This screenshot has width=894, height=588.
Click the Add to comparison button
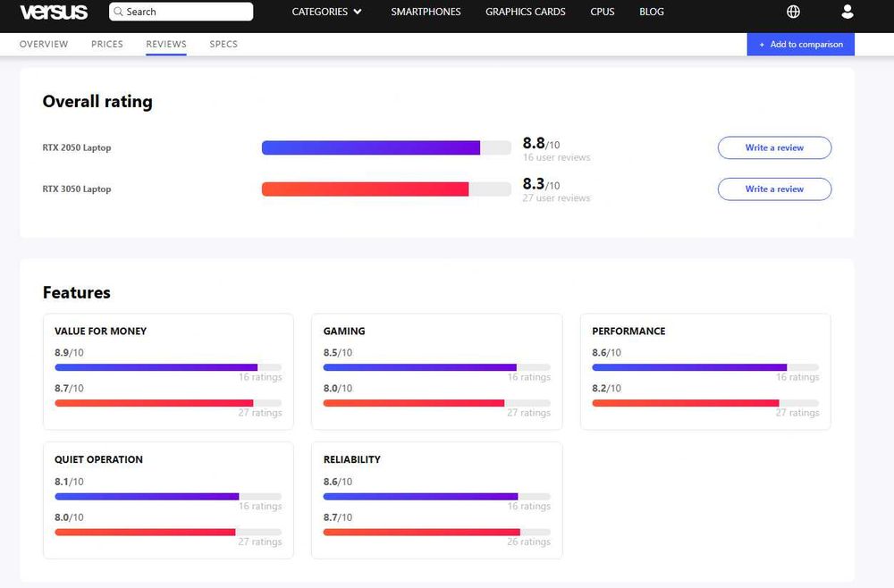click(x=800, y=44)
